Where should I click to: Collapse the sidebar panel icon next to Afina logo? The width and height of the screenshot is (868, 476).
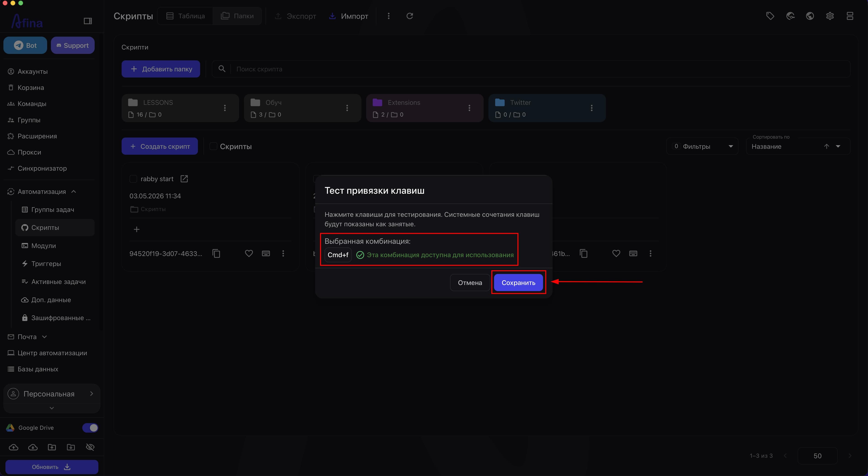click(x=88, y=21)
